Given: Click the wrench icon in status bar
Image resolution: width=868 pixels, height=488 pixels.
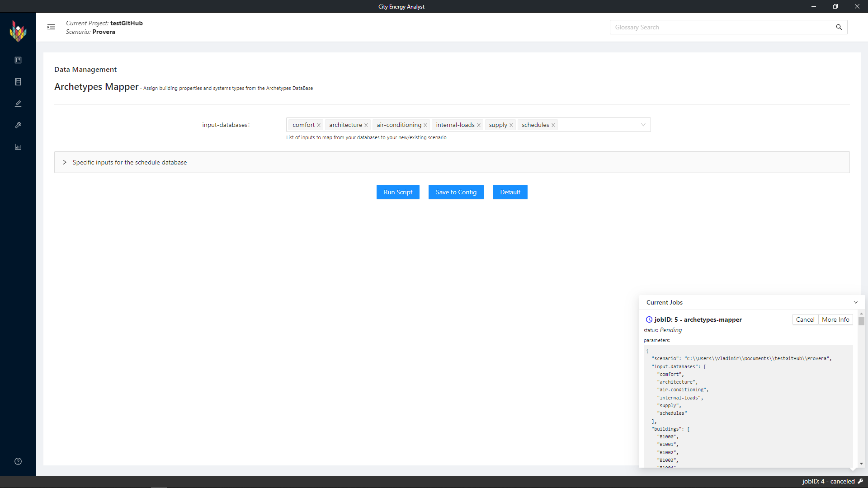Looking at the screenshot, I should click(860, 481).
